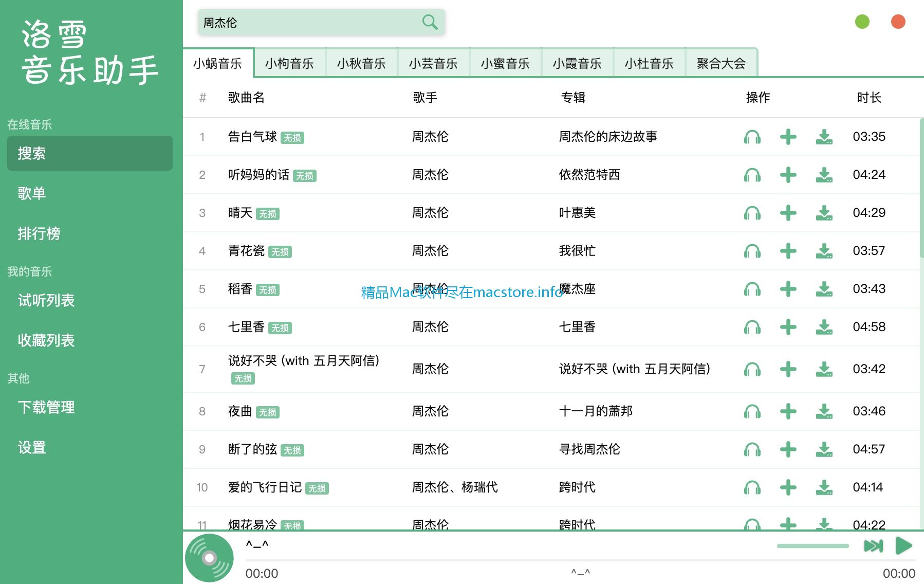Viewport: 924px width, 584px height.
Task: Adjust the volume slider in player bar
Action: [x=812, y=546]
